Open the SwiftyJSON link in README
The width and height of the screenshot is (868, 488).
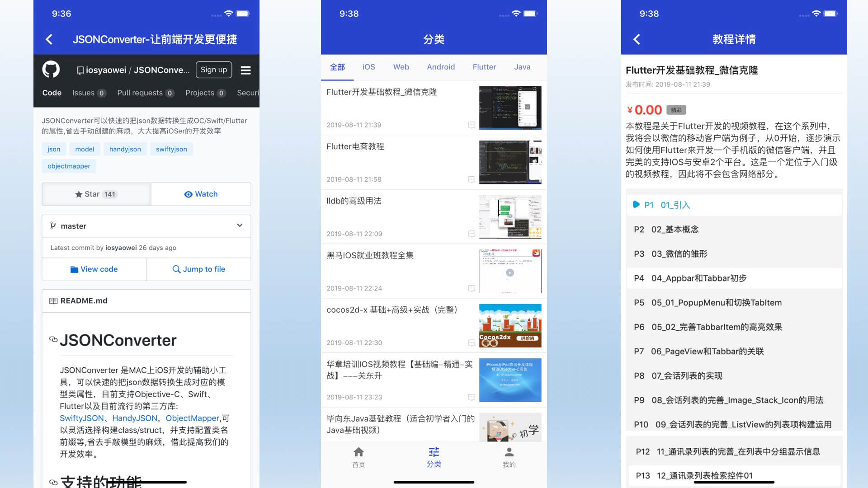pyautogui.click(x=81, y=418)
